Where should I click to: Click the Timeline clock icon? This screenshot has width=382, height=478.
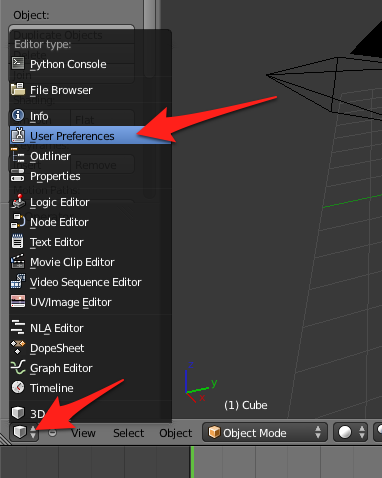(x=18, y=387)
